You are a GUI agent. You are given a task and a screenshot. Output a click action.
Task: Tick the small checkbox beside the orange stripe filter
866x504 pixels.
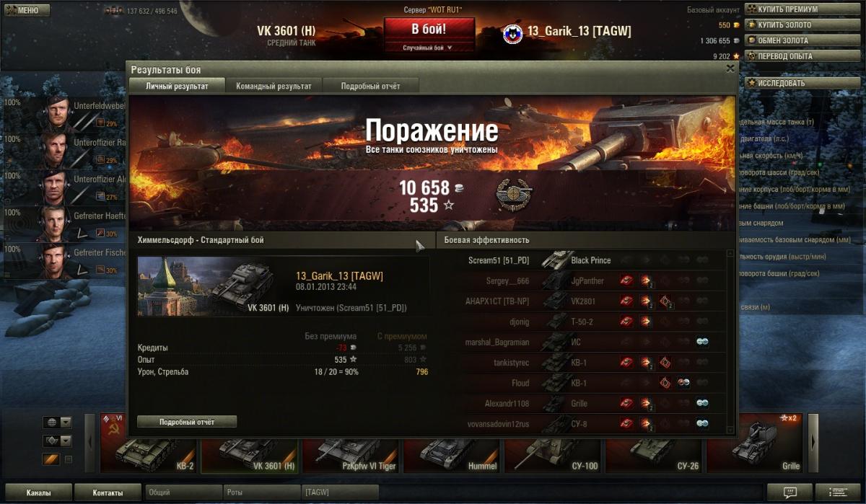tap(69, 459)
